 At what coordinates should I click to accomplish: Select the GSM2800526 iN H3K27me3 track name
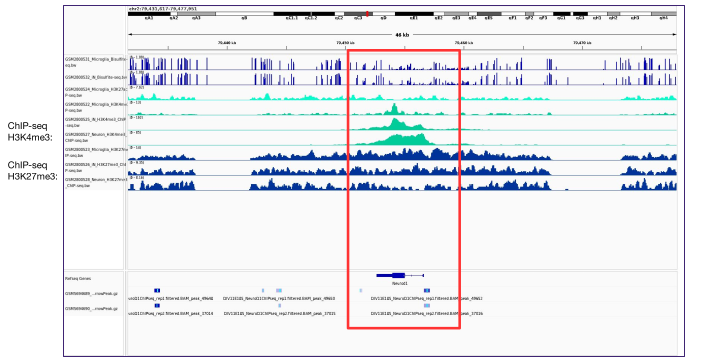coord(94,167)
